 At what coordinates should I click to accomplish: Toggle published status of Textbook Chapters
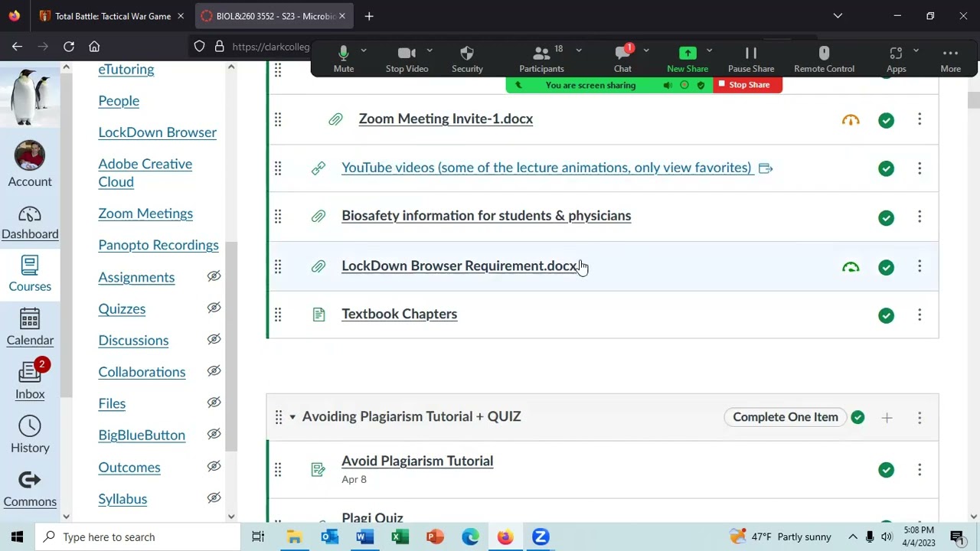[x=886, y=315]
